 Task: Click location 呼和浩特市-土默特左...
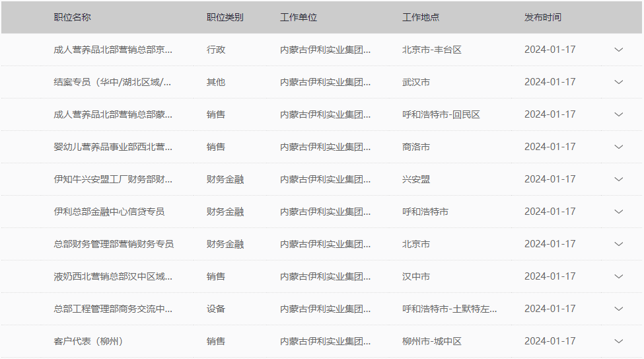coord(449,309)
